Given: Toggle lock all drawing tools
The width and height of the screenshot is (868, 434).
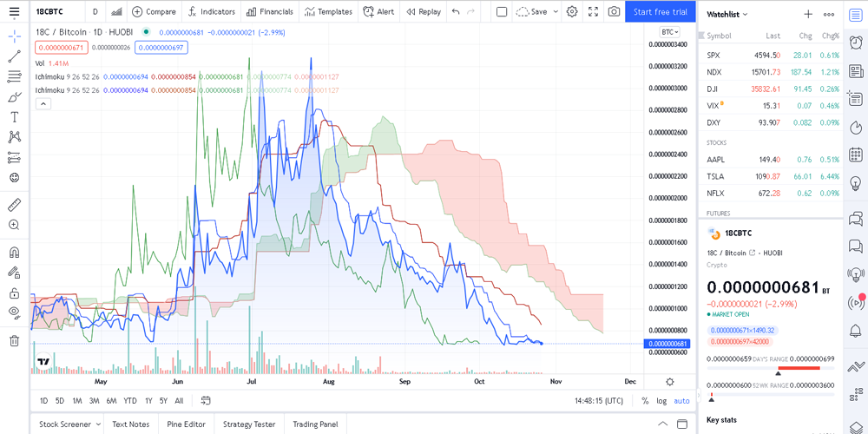Looking at the screenshot, I should pyautogui.click(x=15, y=293).
